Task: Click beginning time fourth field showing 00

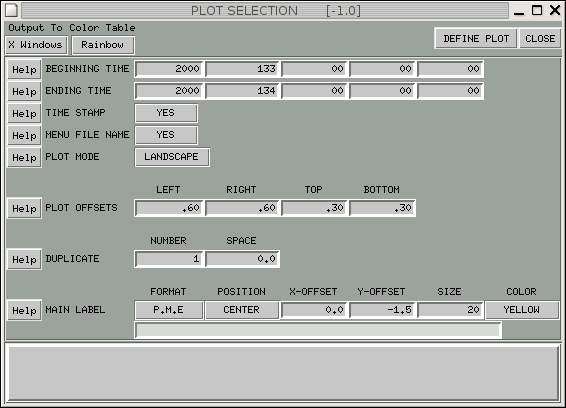Action: coord(382,69)
